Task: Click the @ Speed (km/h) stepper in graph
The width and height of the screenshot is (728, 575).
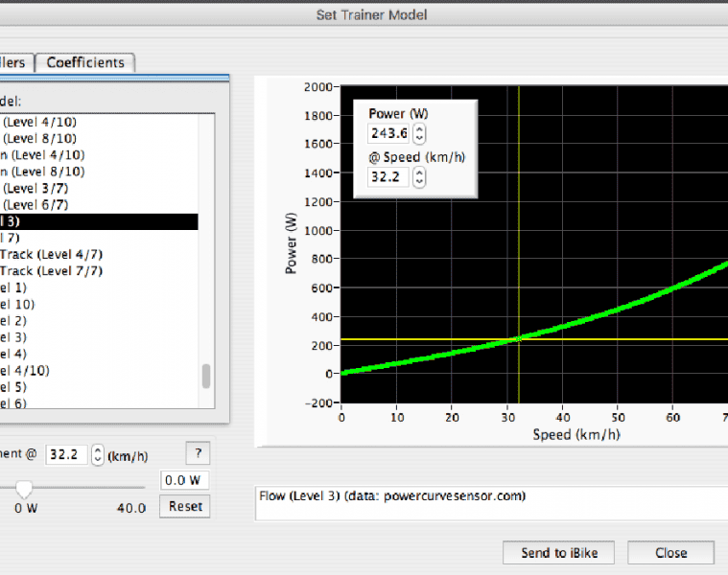Action: tap(419, 177)
